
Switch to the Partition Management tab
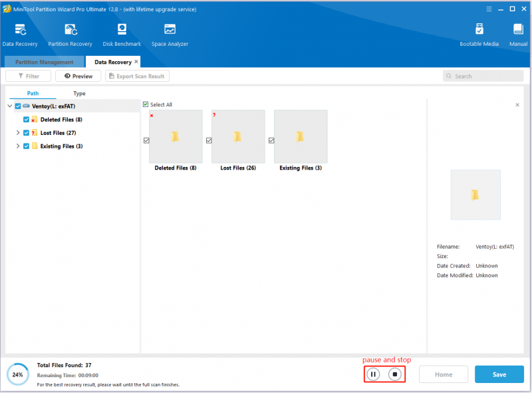[44, 62]
